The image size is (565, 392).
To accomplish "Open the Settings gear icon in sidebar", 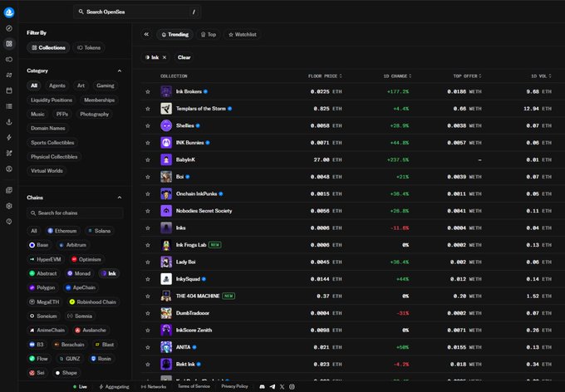I will [x=9, y=206].
